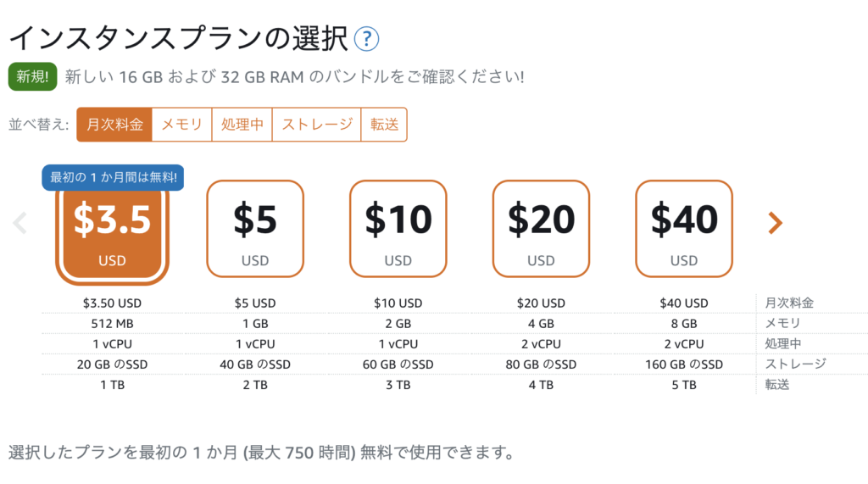Choose the $40 USD plan card

tap(684, 229)
